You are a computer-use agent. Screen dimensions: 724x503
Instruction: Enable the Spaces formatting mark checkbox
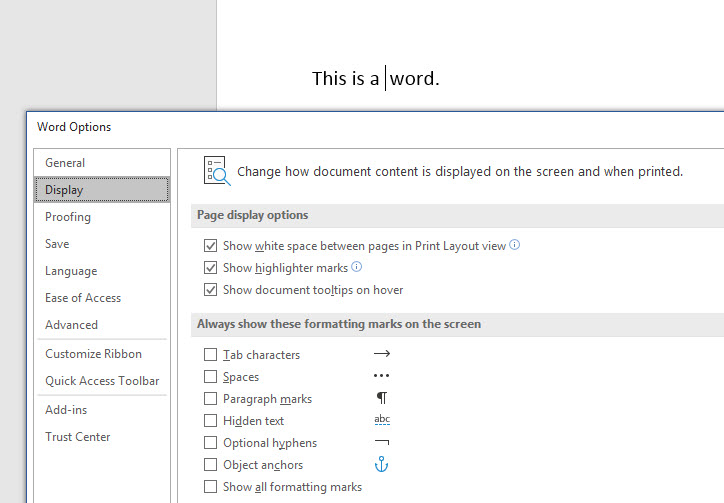click(x=211, y=377)
